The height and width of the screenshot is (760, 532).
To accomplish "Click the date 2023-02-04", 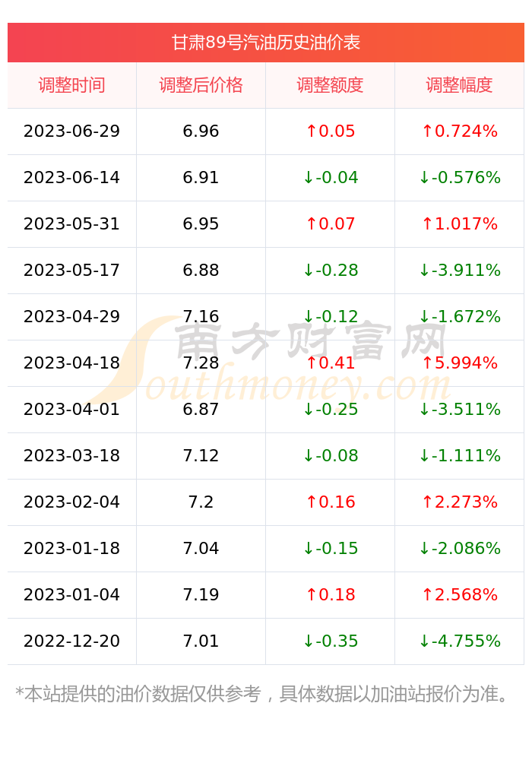I will click(71, 502).
